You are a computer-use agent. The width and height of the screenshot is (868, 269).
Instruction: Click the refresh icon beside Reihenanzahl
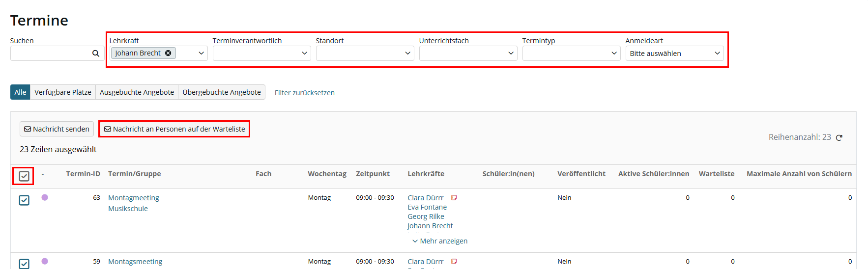pos(839,138)
